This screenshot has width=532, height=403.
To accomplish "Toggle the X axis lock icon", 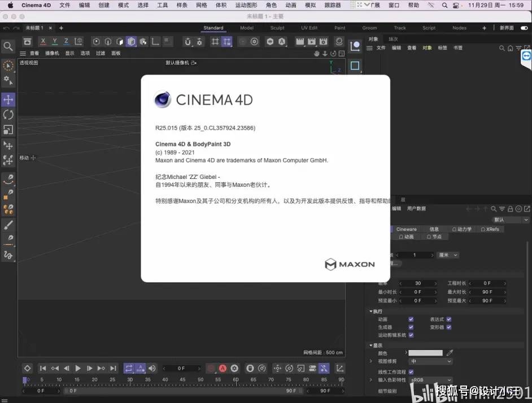I will 43,42.
